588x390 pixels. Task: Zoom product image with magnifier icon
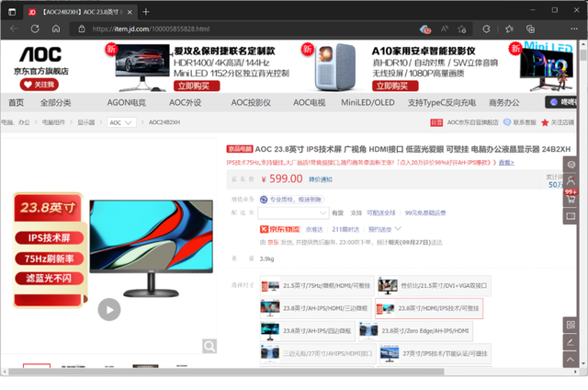209,346
